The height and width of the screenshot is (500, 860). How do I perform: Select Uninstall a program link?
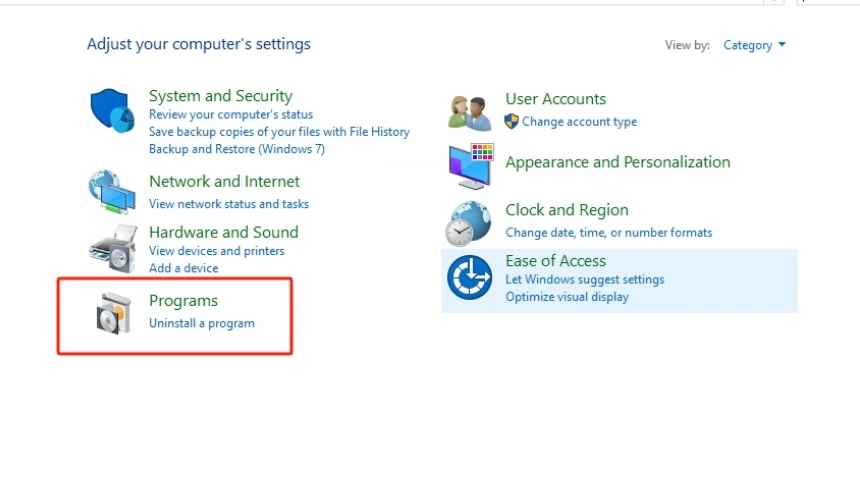point(201,323)
